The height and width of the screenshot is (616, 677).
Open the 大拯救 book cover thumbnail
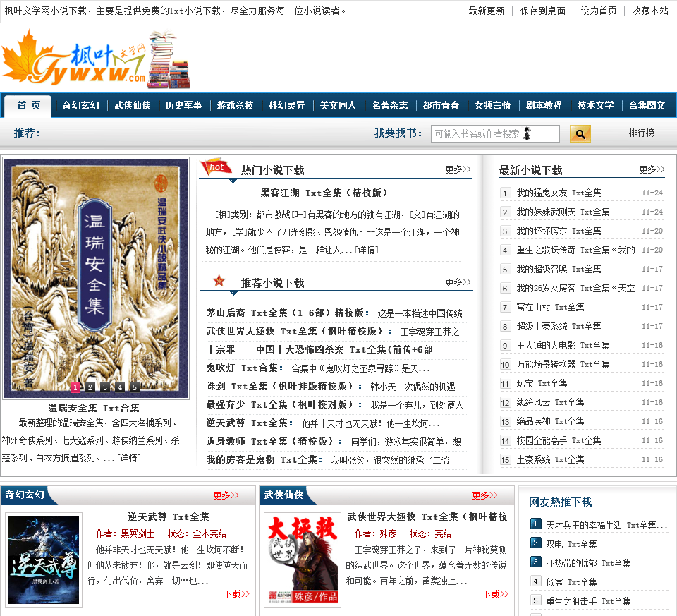point(303,560)
